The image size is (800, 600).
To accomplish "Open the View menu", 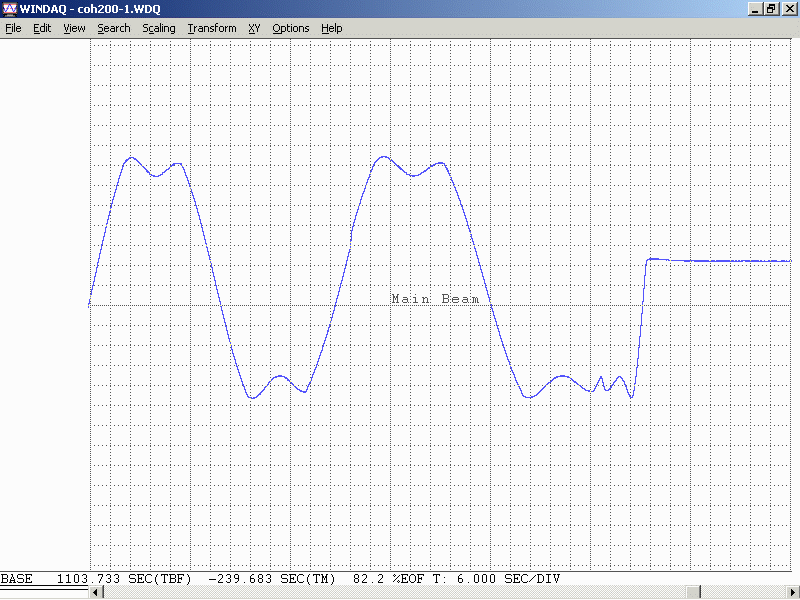I will pos(74,28).
